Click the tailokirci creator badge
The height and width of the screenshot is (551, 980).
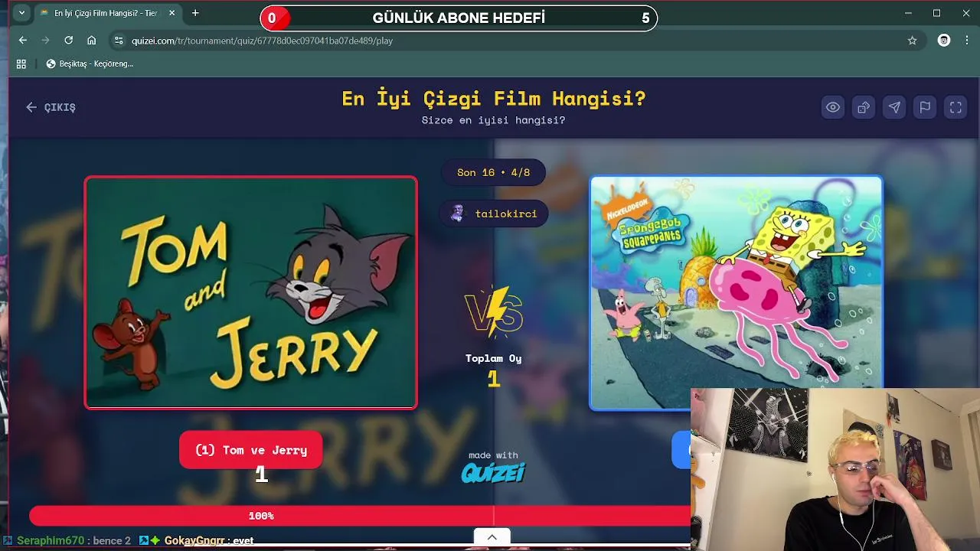[x=494, y=214]
